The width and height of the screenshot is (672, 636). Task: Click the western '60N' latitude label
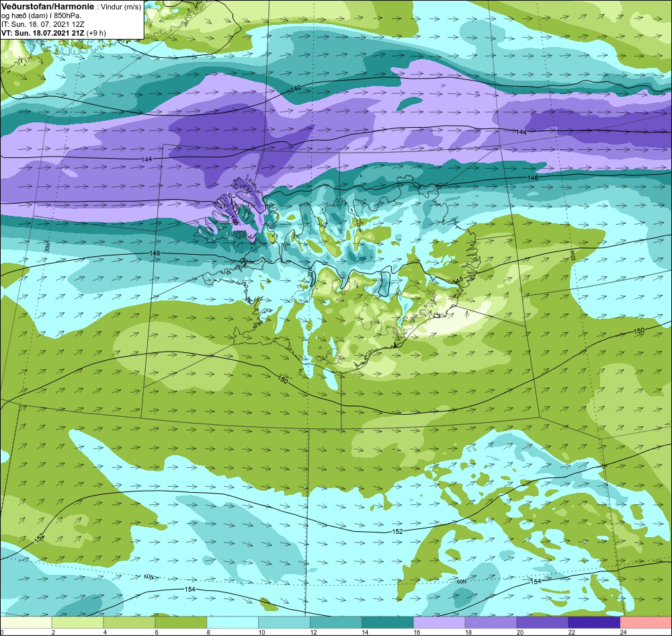pyautogui.click(x=149, y=577)
